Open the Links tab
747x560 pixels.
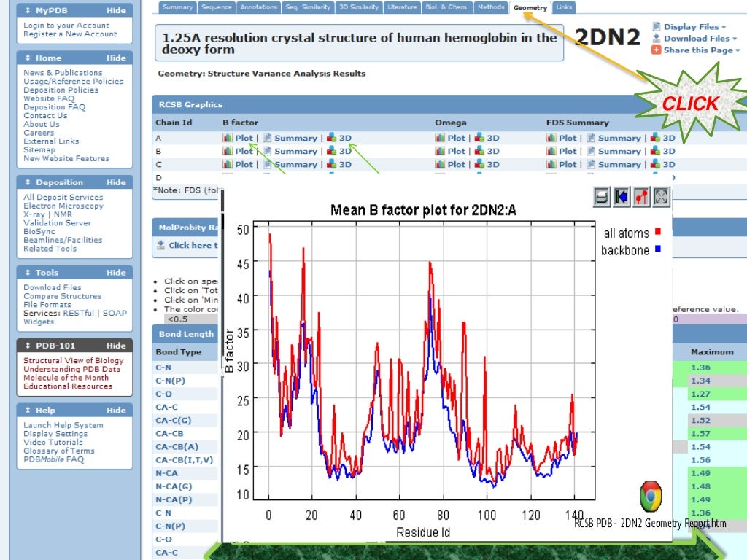[564, 7]
